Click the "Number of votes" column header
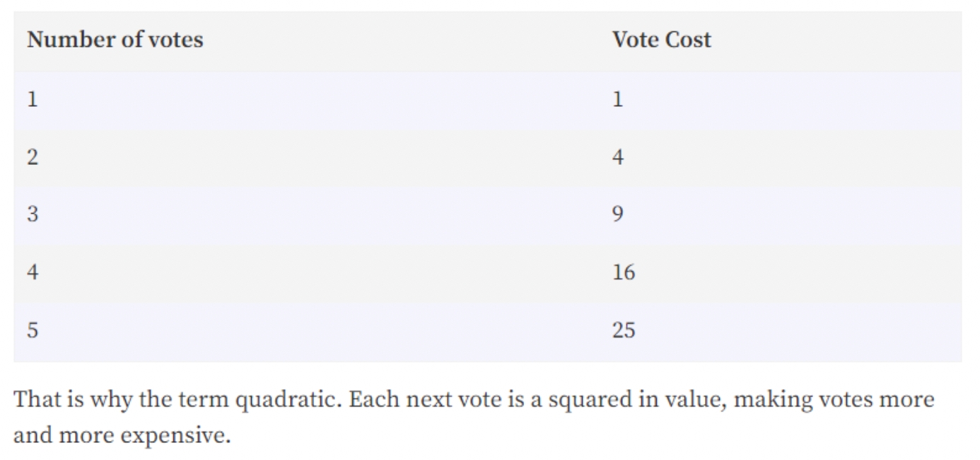 coord(115,40)
